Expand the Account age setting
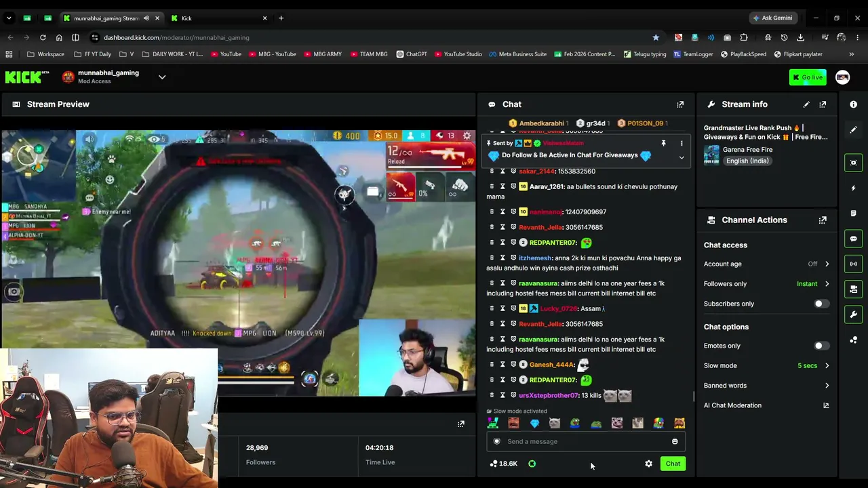 coord(827,264)
